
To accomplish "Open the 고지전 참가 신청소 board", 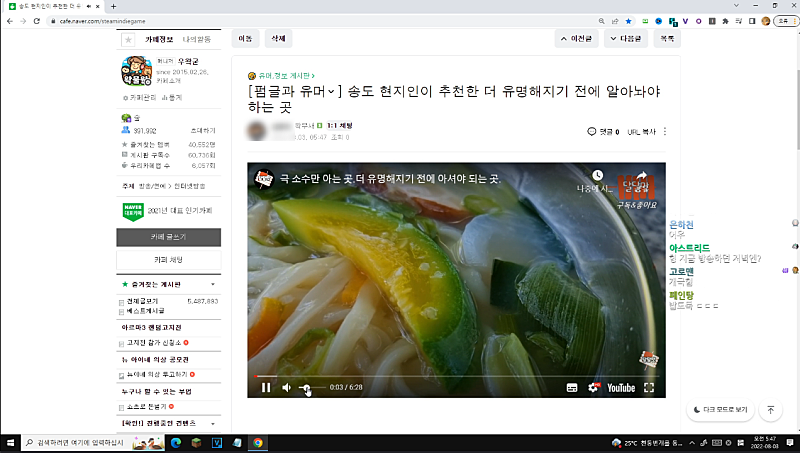I will (x=154, y=343).
